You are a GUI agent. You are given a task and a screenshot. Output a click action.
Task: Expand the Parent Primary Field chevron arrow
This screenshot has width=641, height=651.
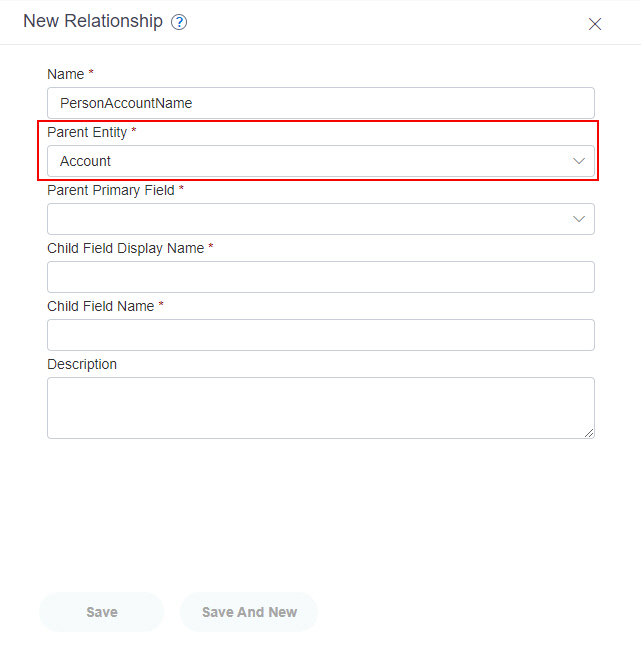point(579,219)
